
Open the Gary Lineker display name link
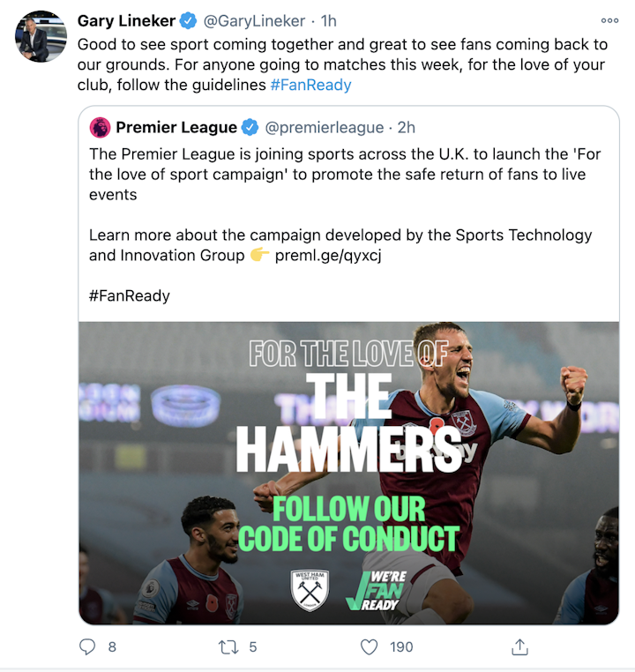tap(127, 20)
